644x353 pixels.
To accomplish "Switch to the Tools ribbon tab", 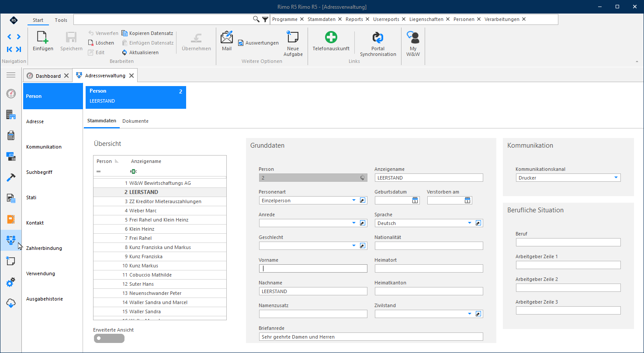I will [61, 20].
